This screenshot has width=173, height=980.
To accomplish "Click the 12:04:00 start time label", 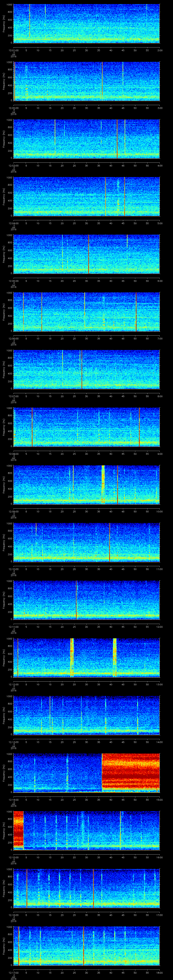I will (x=13, y=223).
